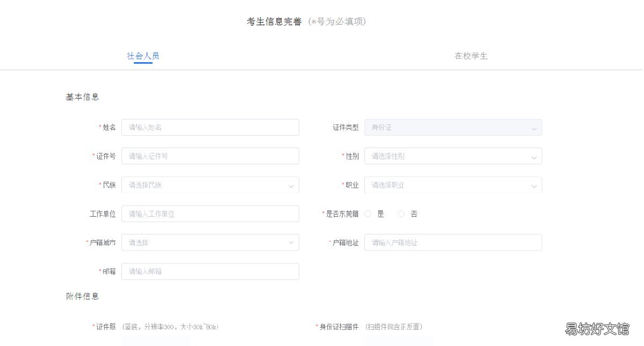Click the 邮箱 input field
The image size is (644, 346).
[x=210, y=271]
